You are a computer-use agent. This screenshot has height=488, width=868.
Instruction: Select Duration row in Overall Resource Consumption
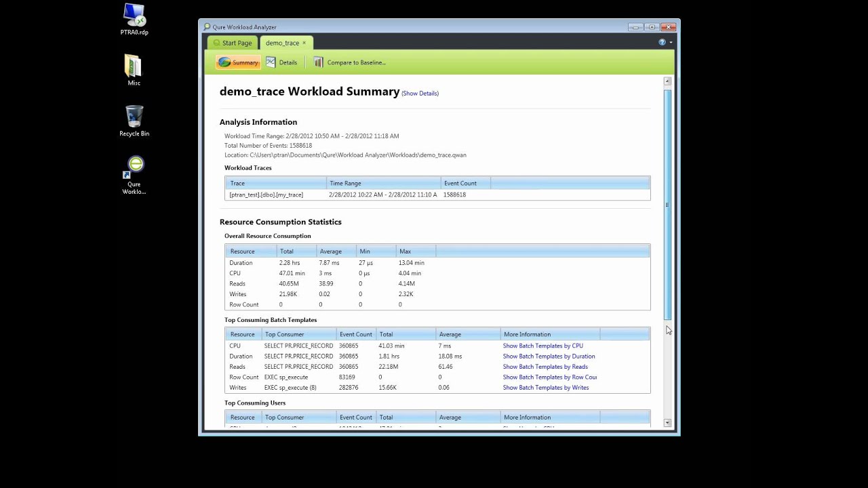tap(437, 263)
